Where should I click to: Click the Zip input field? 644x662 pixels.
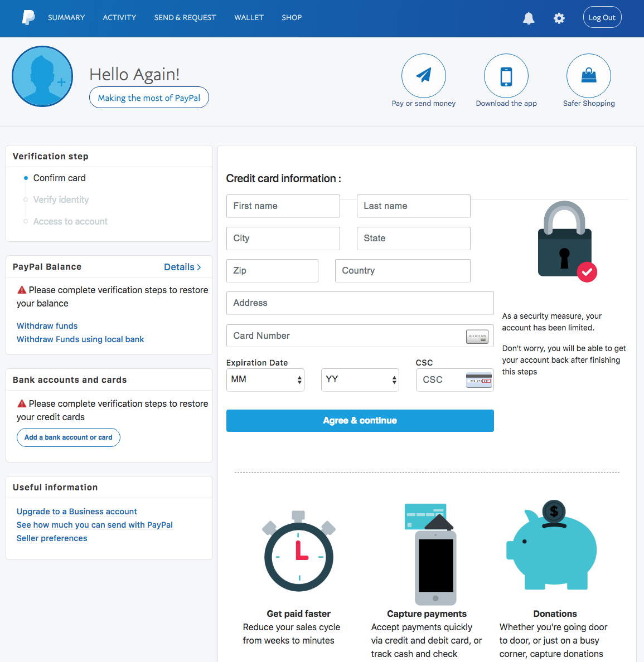tap(272, 271)
